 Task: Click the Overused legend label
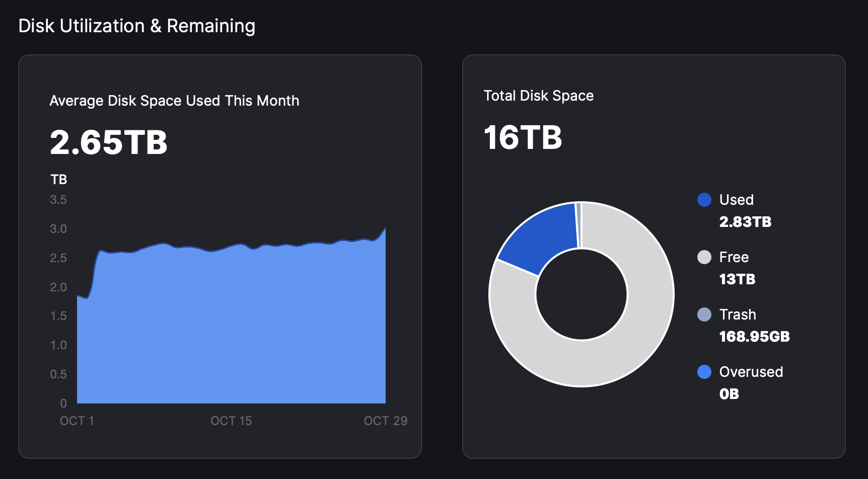point(751,372)
